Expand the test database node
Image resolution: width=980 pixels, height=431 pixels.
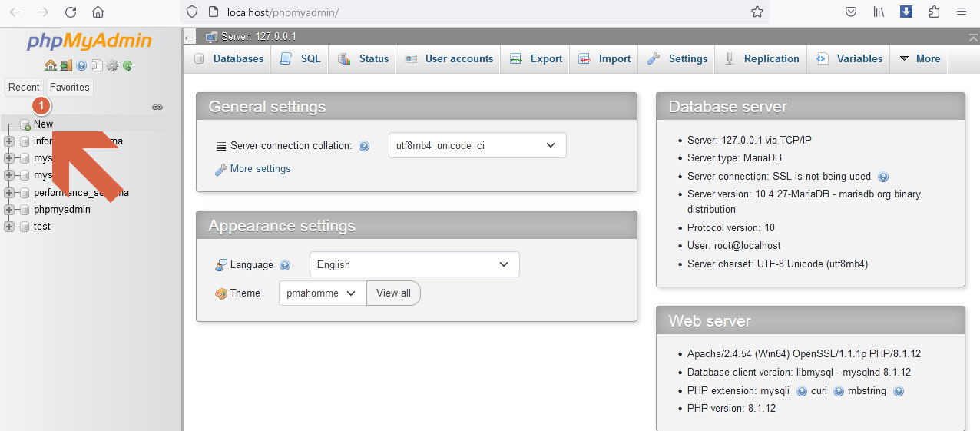click(x=9, y=227)
